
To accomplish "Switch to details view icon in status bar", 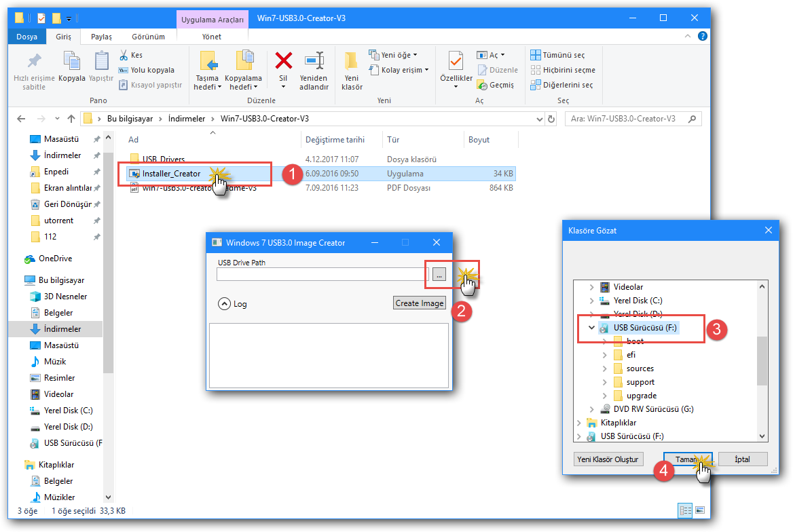I will [x=685, y=511].
